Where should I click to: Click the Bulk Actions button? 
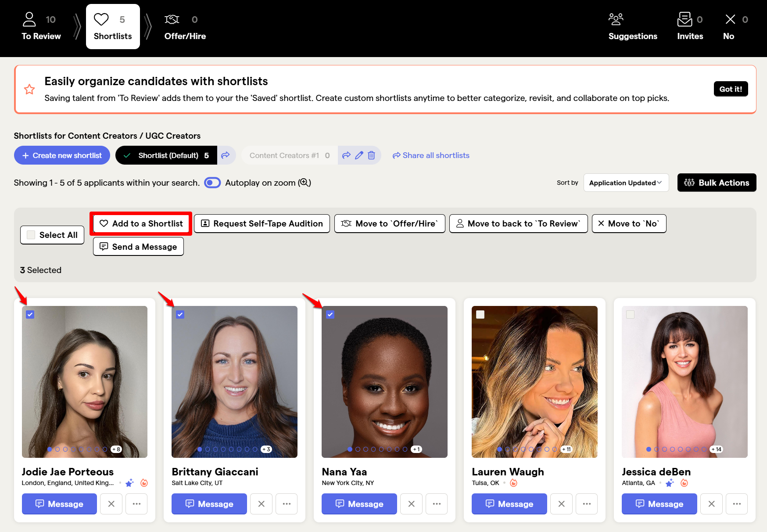click(717, 183)
